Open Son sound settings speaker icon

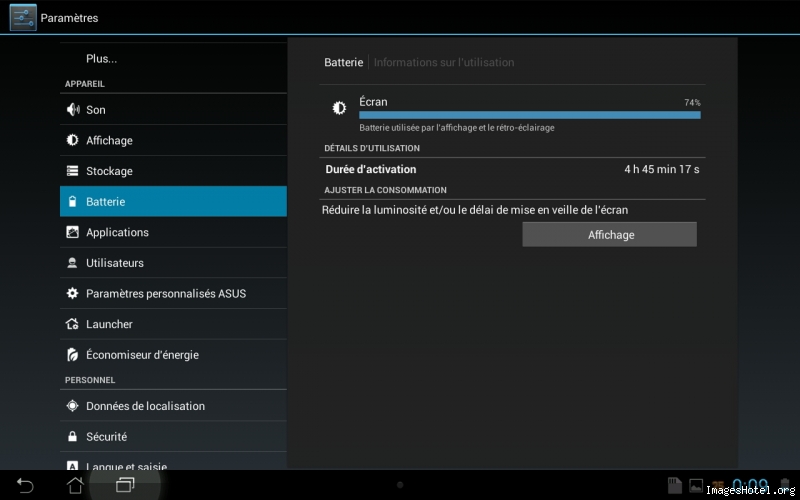click(x=72, y=110)
